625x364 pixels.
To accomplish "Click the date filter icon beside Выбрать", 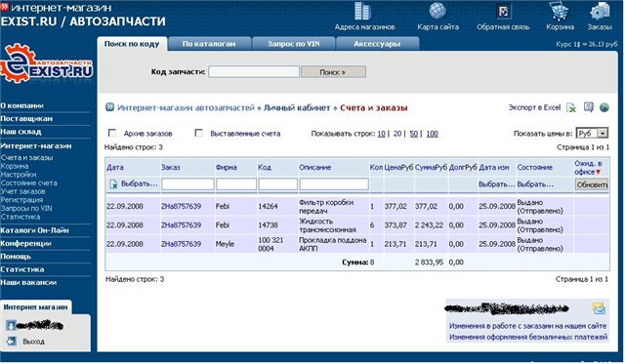I will pos(113,184).
